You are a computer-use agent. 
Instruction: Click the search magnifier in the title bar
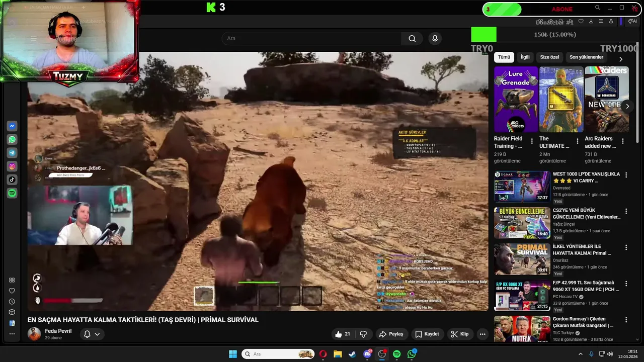pyautogui.click(x=598, y=8)
